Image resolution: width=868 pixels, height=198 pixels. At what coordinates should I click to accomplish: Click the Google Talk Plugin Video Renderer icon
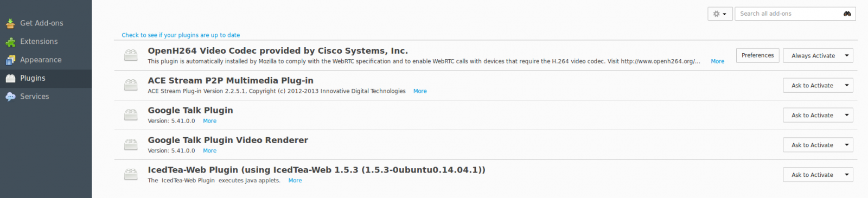pyautogui.click(x=131, y=145)
